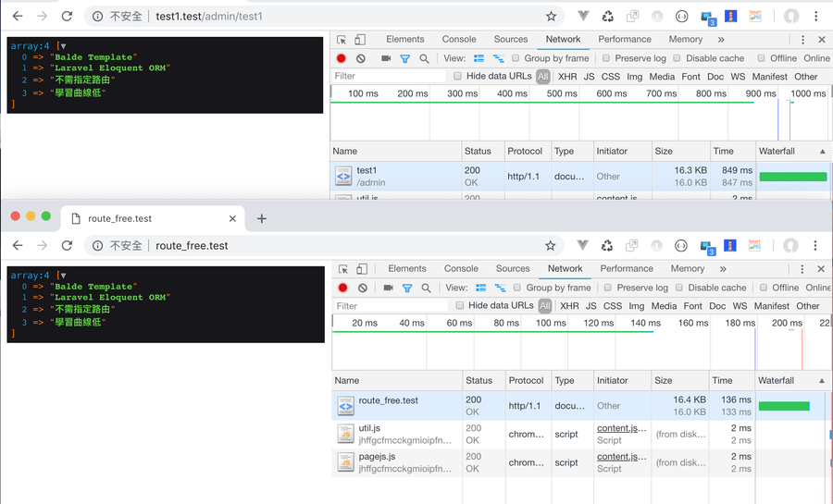Check Disable cache in bottom DevTools
This screenshot has height=504, width=833.
pyautogui.click(x=679, y=288)
